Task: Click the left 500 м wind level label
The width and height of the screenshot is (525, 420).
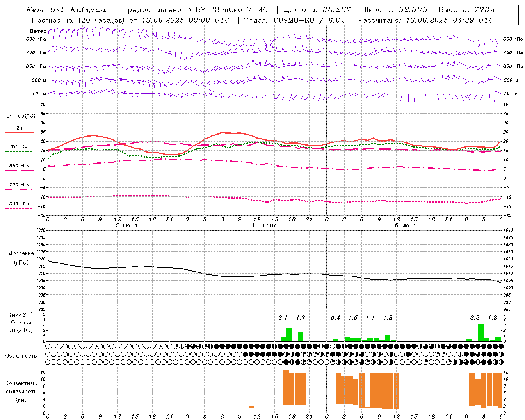Action: click(39, 80)
